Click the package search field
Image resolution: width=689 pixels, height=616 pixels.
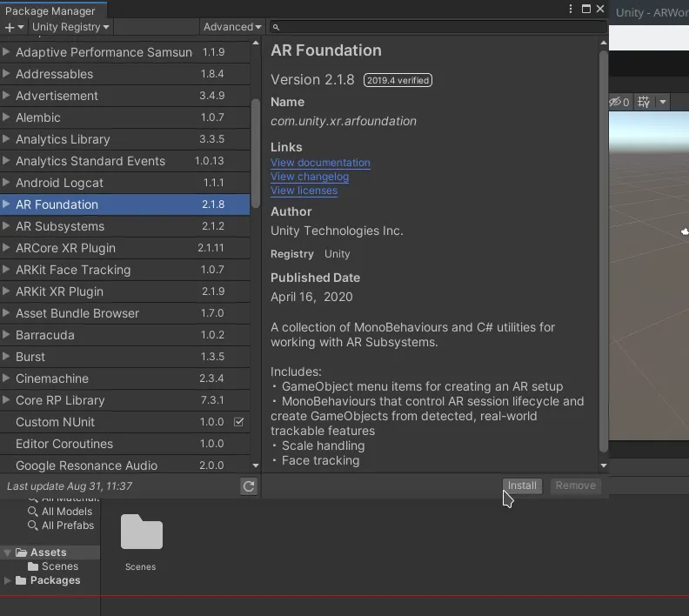(438, 27)
